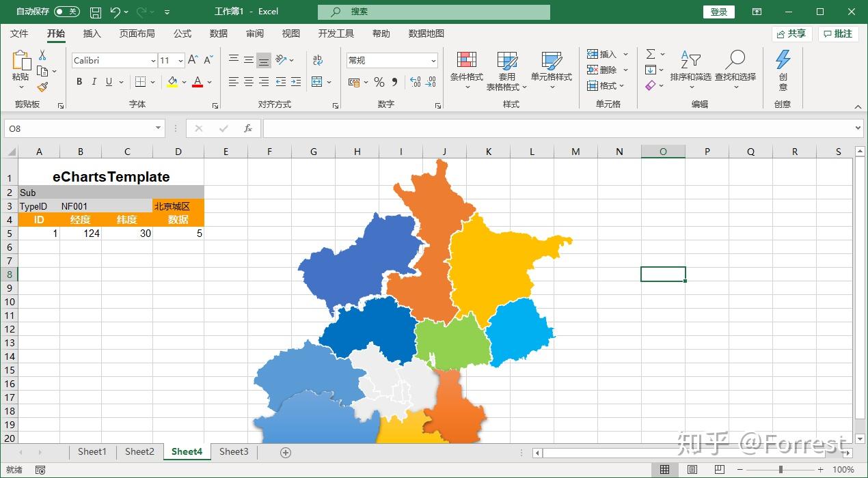Open Cell Styles (单元格样式)

point(552,70)
